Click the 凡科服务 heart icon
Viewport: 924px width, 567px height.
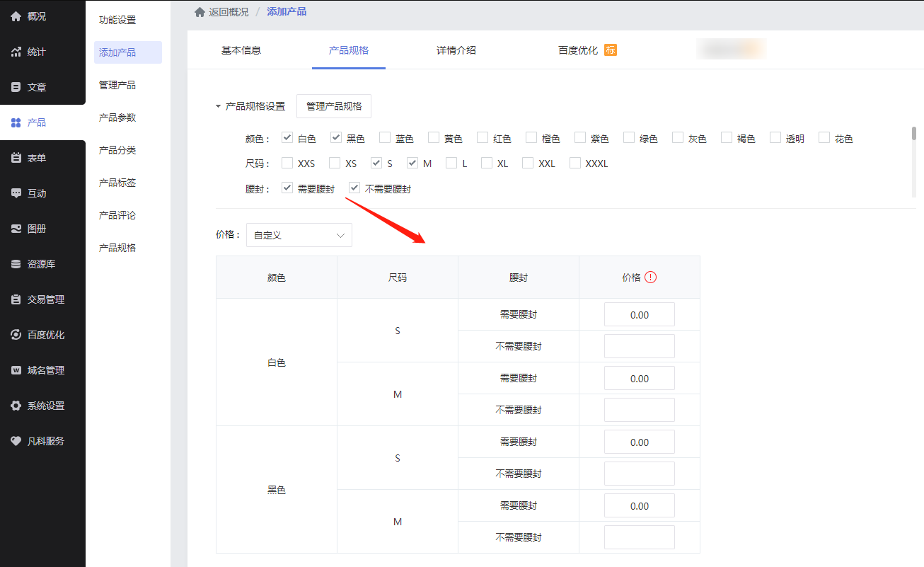coord(16,441)
